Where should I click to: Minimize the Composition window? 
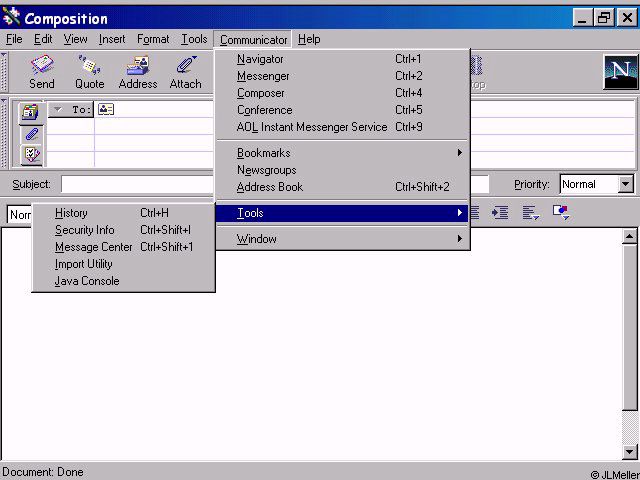click(582, 18)
